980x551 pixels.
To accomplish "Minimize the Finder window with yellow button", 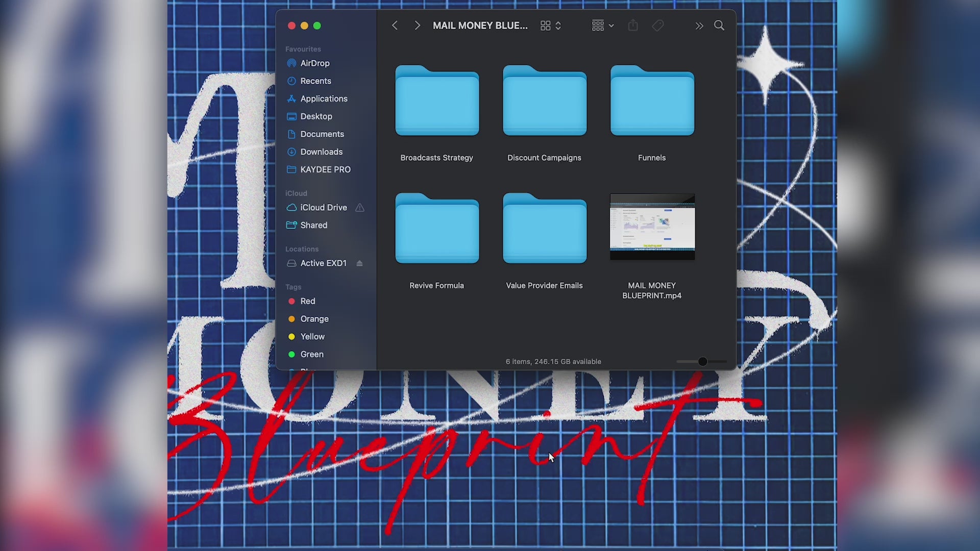I will point(304,26).
